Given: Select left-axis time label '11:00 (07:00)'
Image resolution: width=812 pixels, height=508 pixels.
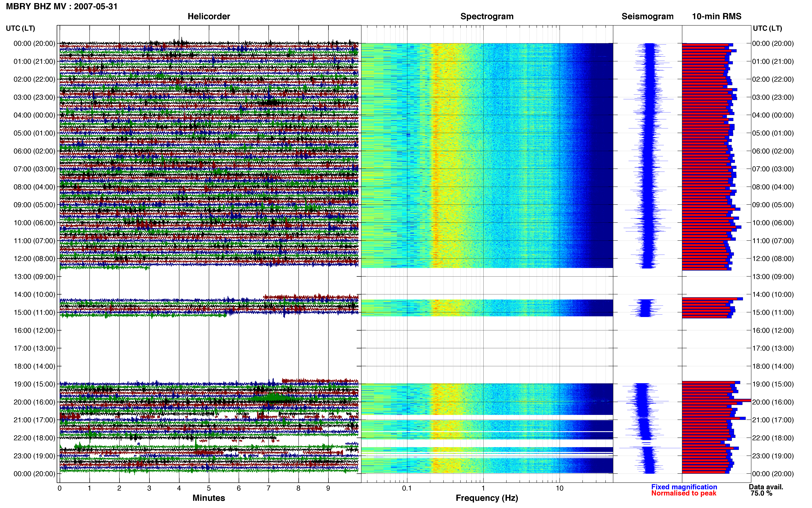Looking at the screenshot, I should 34,241.
